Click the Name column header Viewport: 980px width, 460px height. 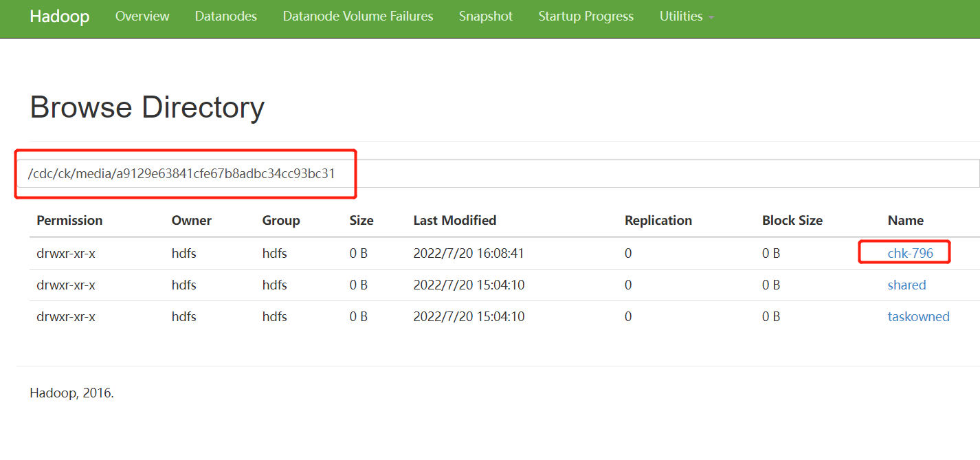[906, 220]
